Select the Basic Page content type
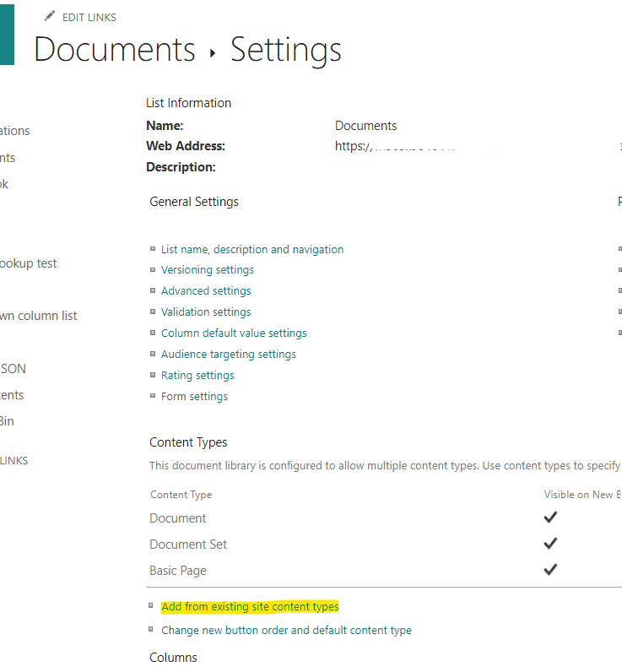The height and width of the screenshot is (672, 622). click(x=178, y=571)
